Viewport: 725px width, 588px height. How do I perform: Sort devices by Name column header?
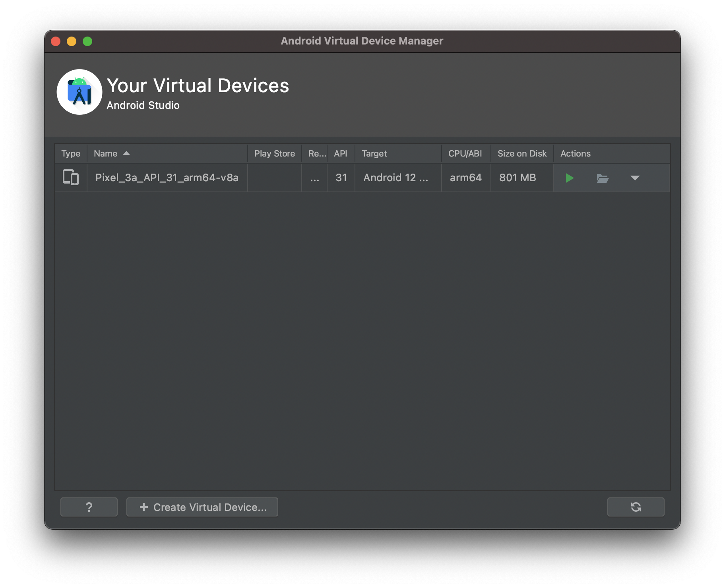(167, 154)
